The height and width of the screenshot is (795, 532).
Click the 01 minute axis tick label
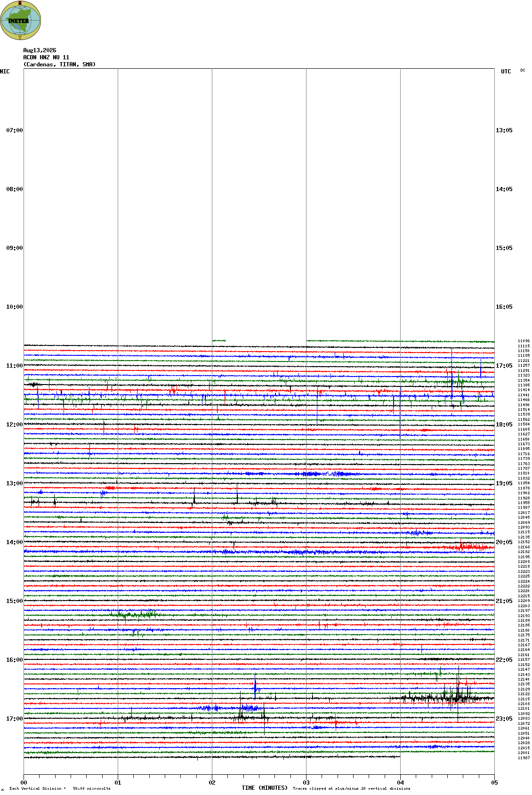[118, 783]
